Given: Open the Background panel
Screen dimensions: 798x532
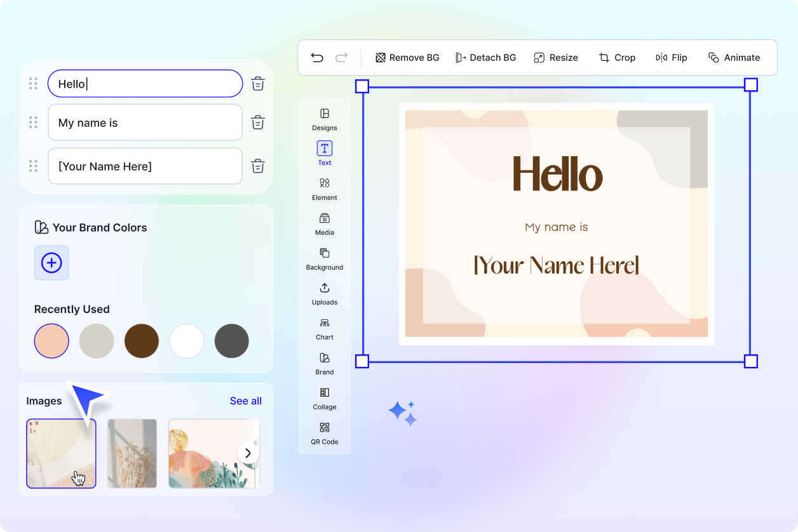Looking at the screenshot, I should pyautogui.click(x=325, y=259).
